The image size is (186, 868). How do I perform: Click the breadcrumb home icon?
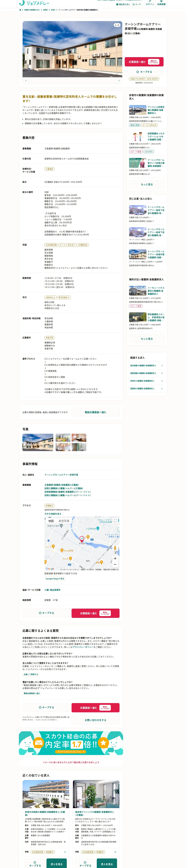click(x=20, y=10)
